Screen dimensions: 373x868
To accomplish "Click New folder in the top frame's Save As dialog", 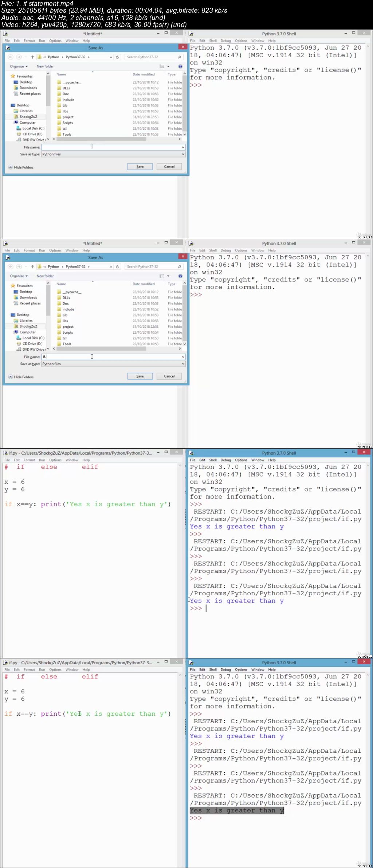I will tap(45, 66).
